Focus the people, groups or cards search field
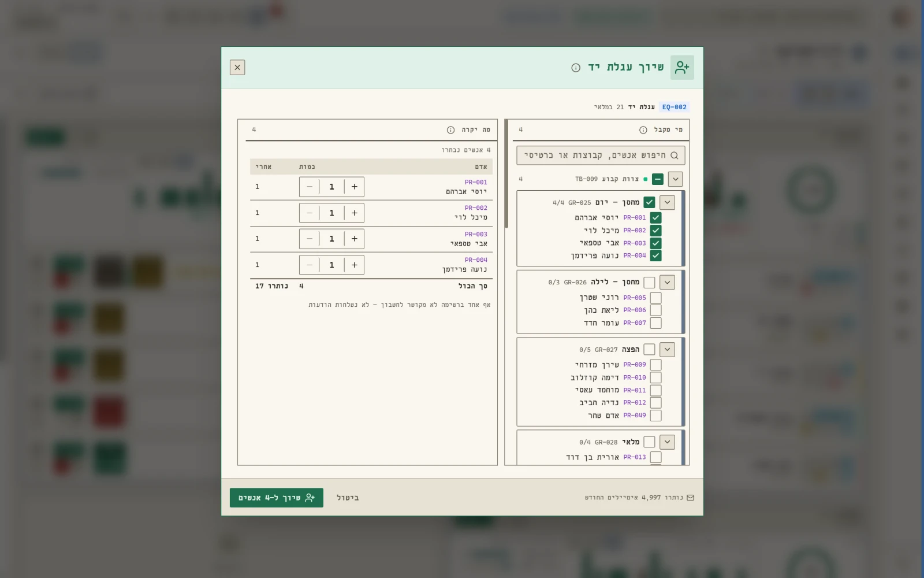Screen dimensions: 924x578 tap(601, 155)
